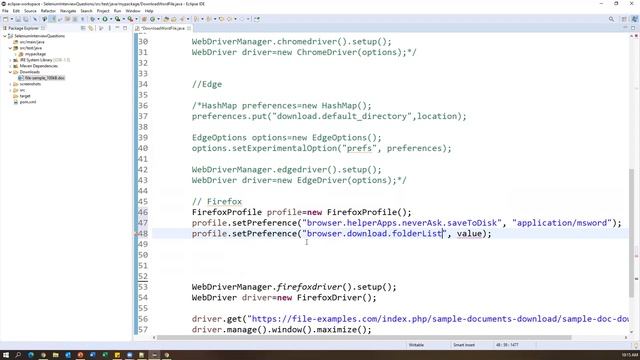The image size is (640, 360).
Task: Open the File menu
Action: coord(5,11)
